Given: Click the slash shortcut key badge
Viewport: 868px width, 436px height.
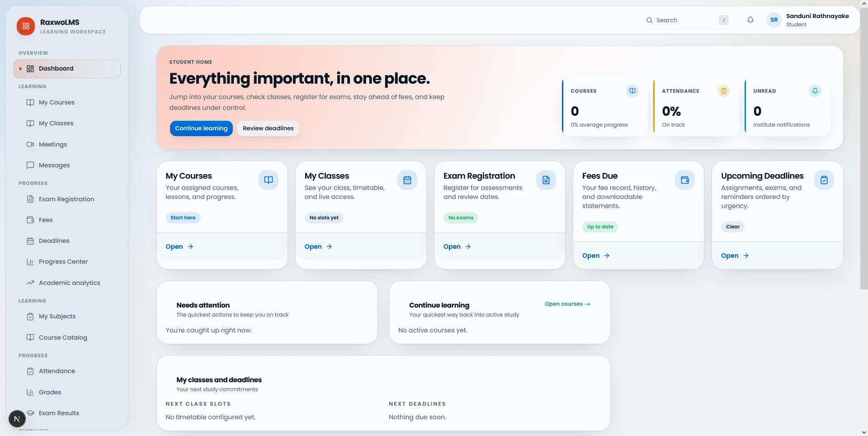Looking at the screenshot, I should [724, 20].
